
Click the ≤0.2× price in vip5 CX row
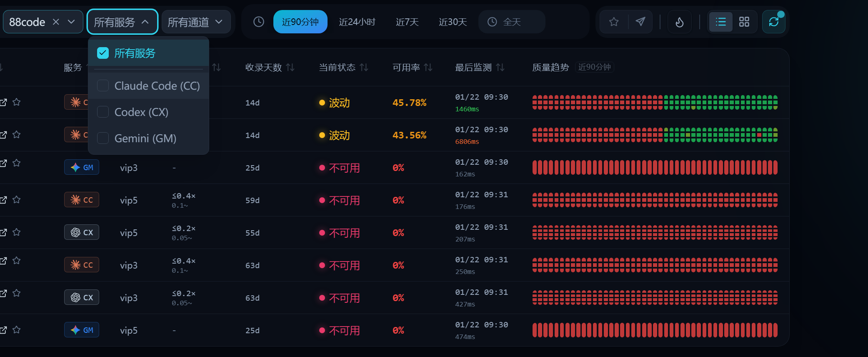point(184,229)
